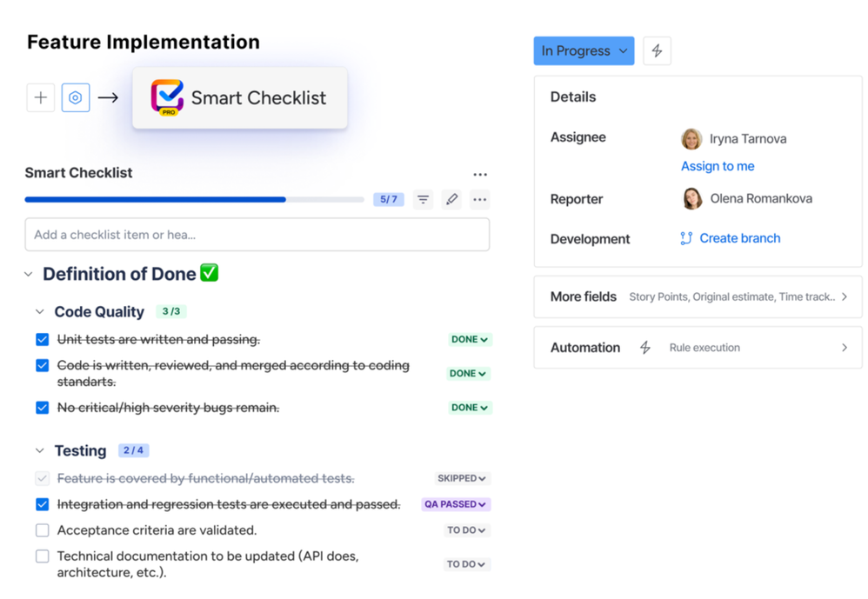
Task: Uncheck the Unit tests checklist item
Action: click(42, 340)
